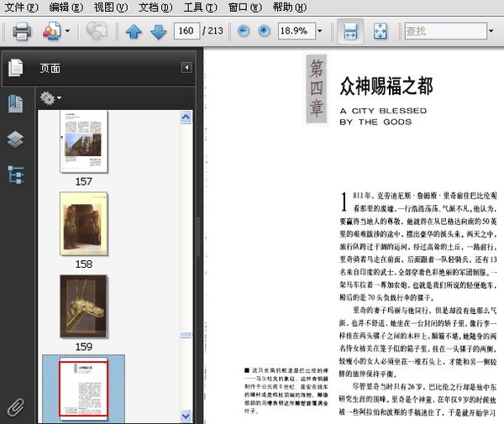This screenshot has height=424, width=504.
Task: Open the zoom percentage dropdown arrow
Action: coord(319,32)
